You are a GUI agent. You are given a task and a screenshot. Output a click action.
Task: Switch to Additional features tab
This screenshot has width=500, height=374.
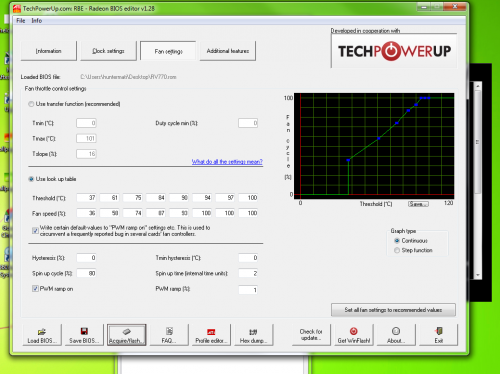tap(228, 51)
